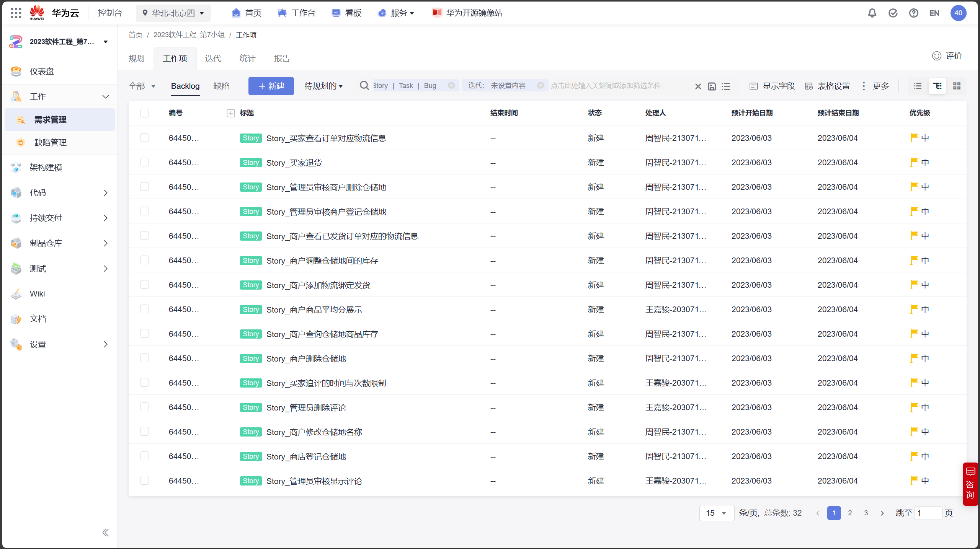980x549 pixels.
Task: Select checkbox for Story_商户删除仓储地
Action: [x=144, y=358]
